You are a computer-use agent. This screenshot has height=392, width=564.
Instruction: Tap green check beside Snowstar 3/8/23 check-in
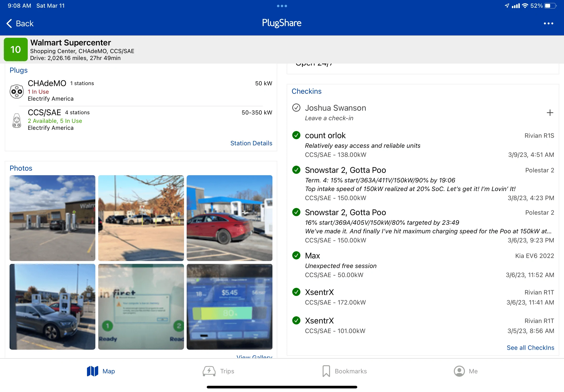[296, 170]
